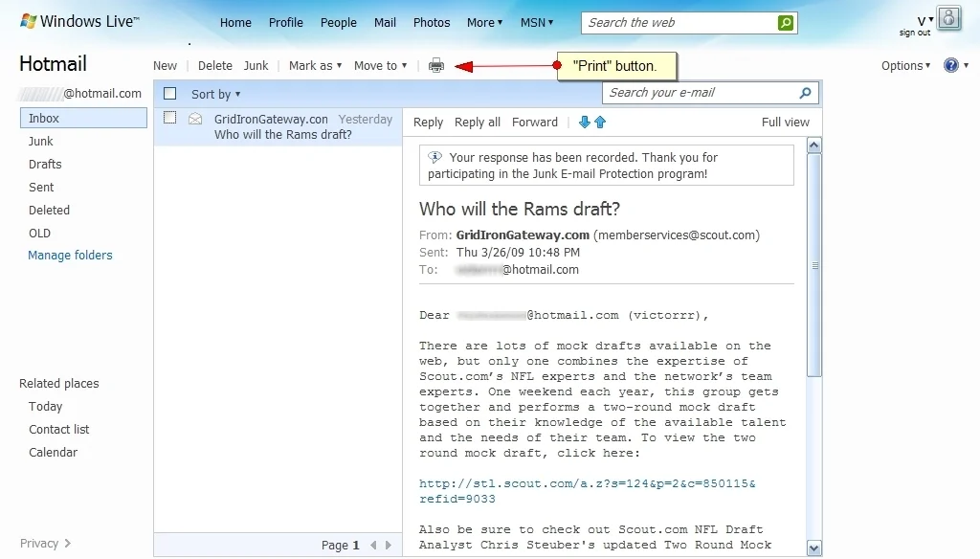Click Reply in the reading pane

428,123
